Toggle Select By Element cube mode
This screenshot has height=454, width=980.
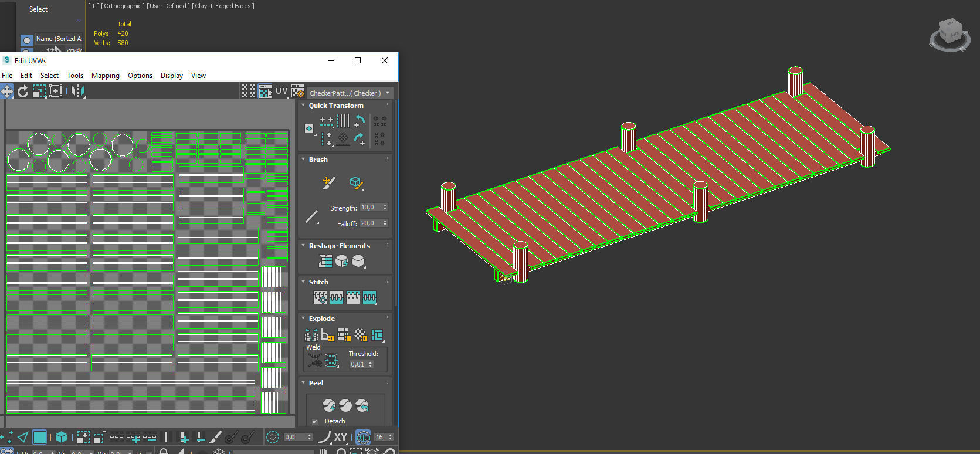coord(61,437)
